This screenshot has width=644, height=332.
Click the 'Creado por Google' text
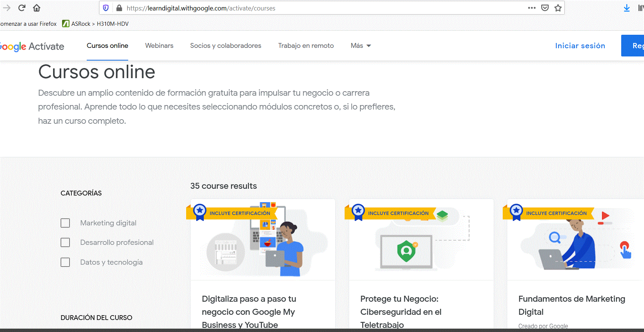pyautogui.click(x=543, y=326)
